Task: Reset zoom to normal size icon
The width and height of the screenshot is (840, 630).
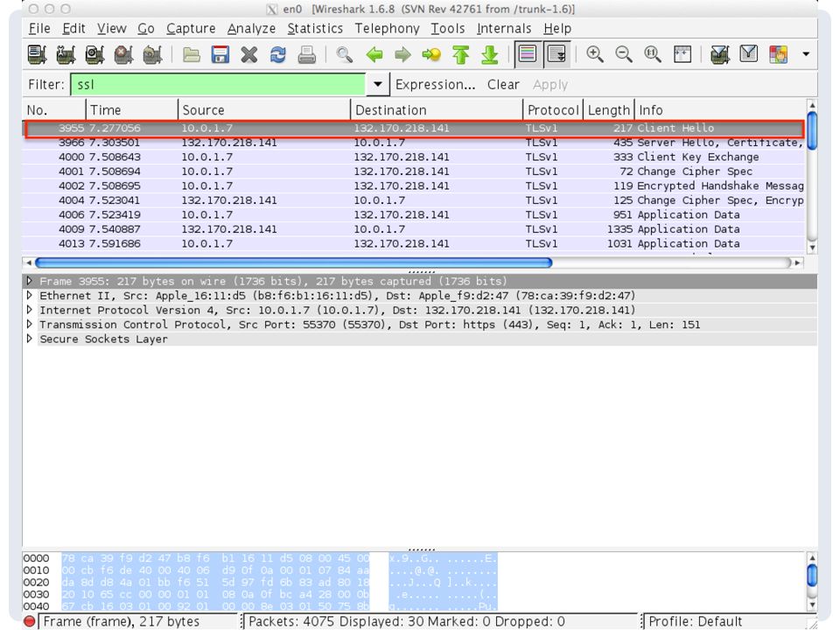Action: click(653, 54)
